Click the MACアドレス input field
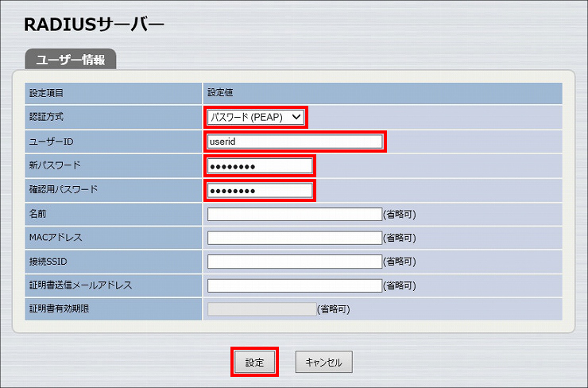This screenshot has width=588, height=388. click(x=295, y=238)
